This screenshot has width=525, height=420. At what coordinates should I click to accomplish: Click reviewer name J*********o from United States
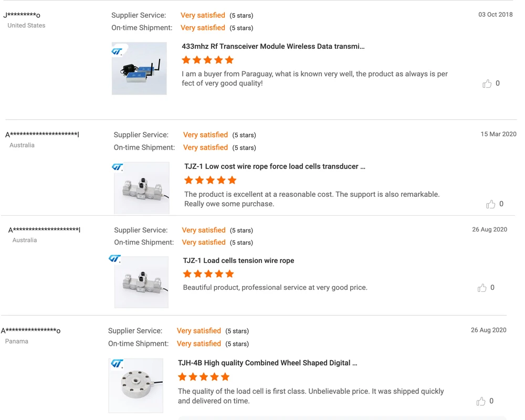click(x=22, y=15)
